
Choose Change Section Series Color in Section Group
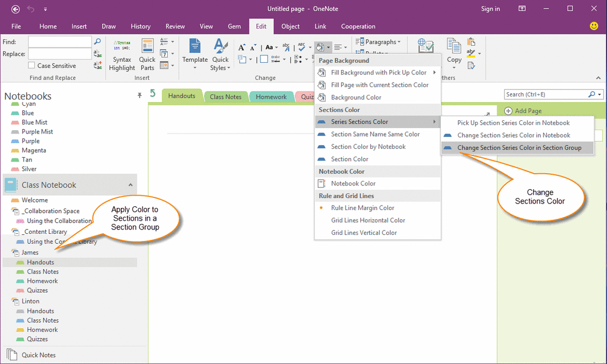click(517, 148)
